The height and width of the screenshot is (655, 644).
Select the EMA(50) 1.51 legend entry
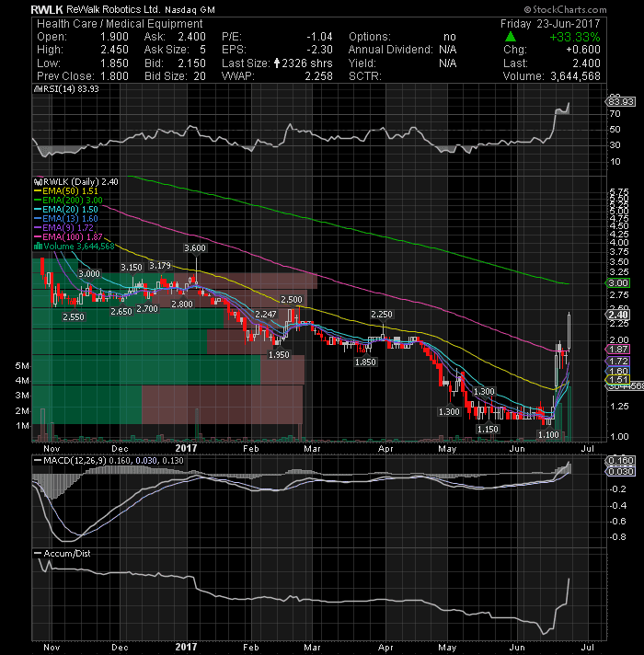coord(66,191)
